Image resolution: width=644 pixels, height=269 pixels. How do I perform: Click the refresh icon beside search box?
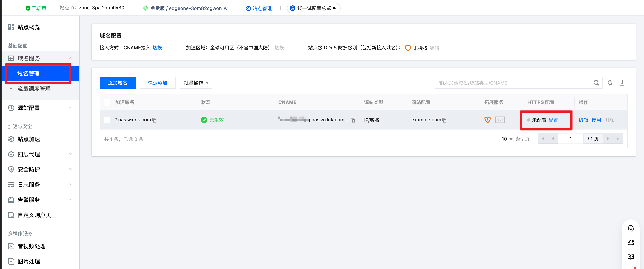(610, 83)
